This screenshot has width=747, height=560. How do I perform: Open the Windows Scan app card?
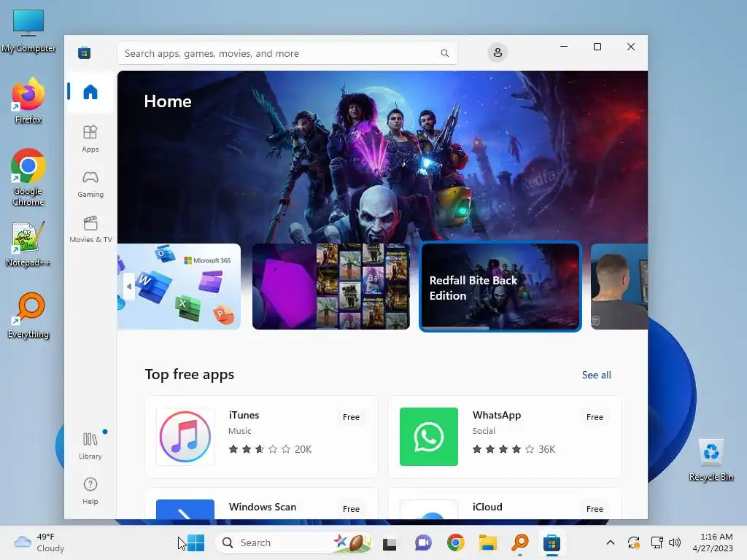point(261,504)
